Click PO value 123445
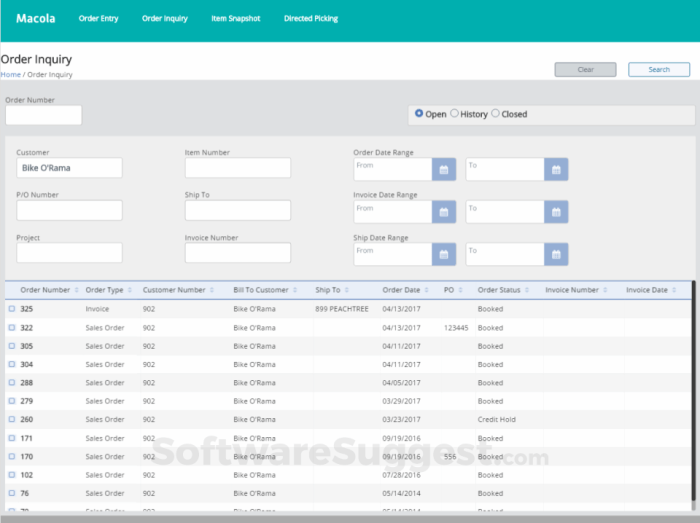 [x=456, y=328]
